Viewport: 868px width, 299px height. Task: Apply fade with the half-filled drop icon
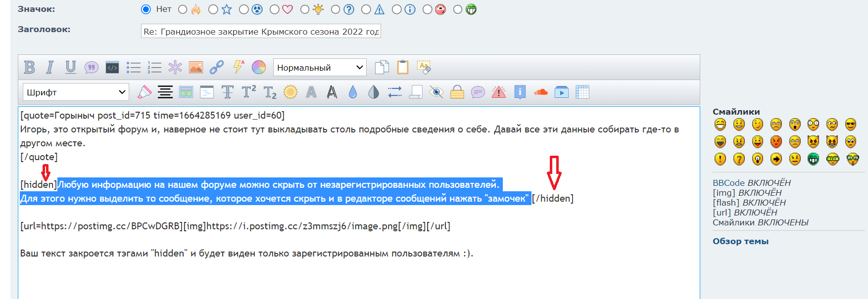click(374, 92)
